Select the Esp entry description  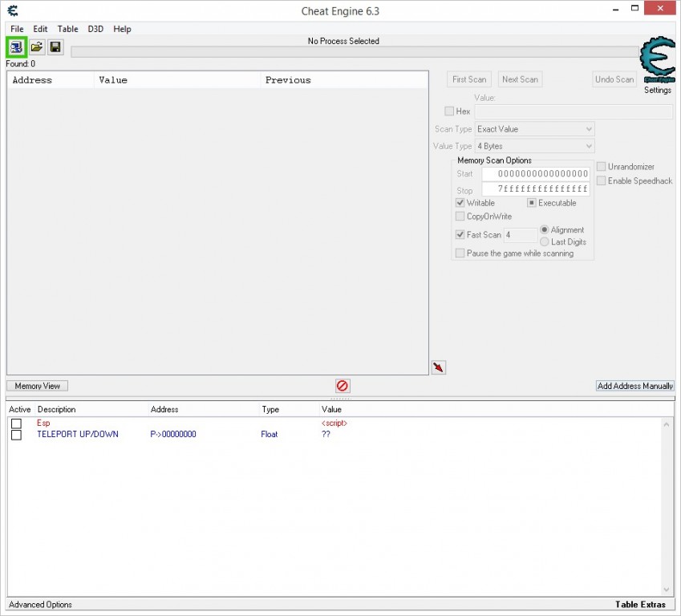point(43,423)
